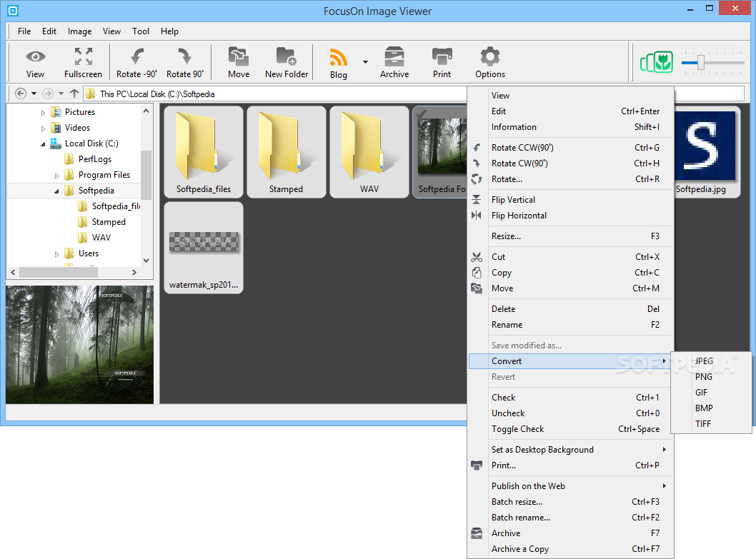756x559 pixels.
Task: Choose JPEG in Convert submenu
Action: tap(712, 361)
